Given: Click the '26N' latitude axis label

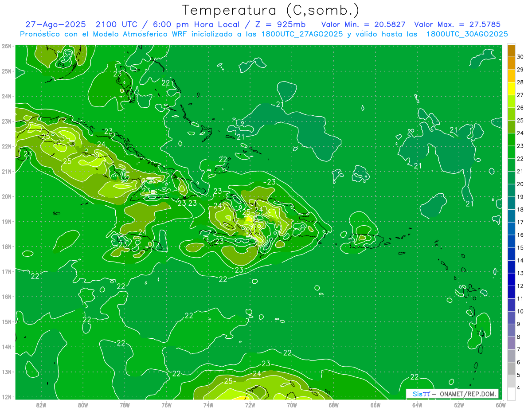Looking at the screenshot, I should click(7, 46).
